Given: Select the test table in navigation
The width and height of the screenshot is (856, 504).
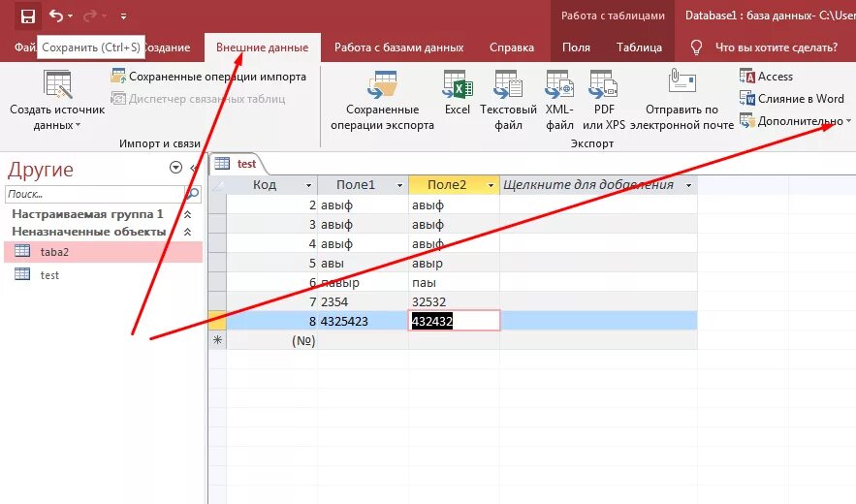Looking at the screenshot, I should click(x=103, y=274).
